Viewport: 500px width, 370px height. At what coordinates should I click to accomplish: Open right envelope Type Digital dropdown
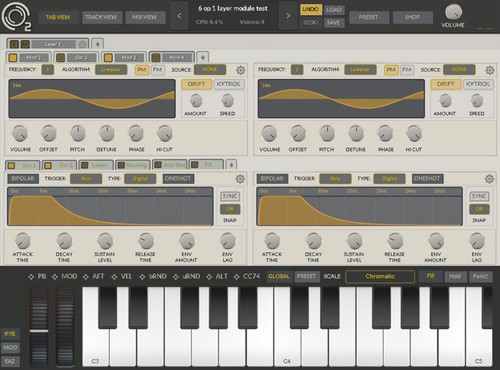tap(389, 179)
